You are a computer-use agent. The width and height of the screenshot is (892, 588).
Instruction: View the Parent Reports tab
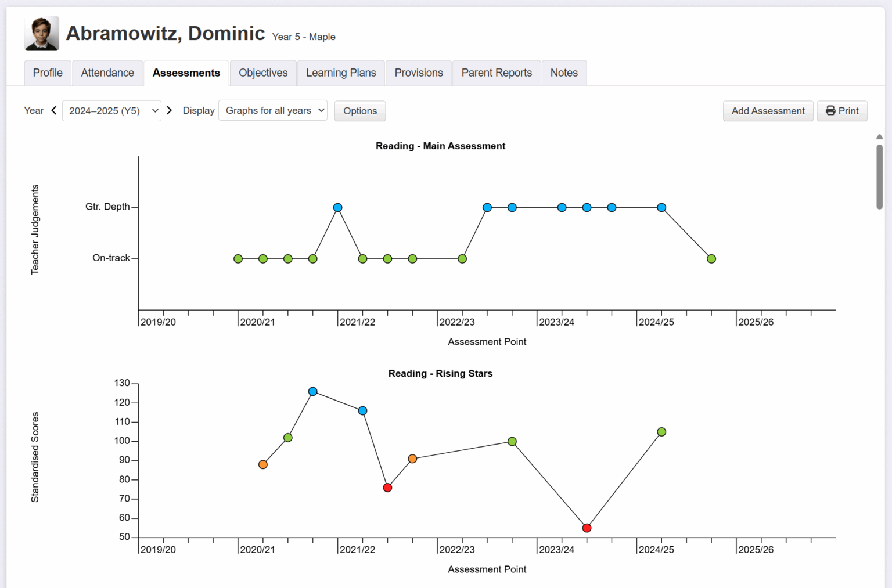pos(497,73)
